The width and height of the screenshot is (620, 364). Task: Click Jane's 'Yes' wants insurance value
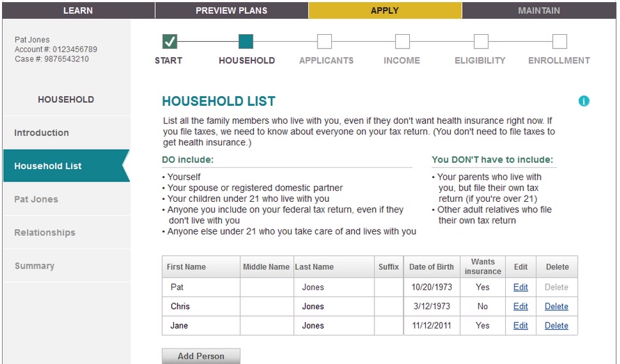(x=482, y=326)
